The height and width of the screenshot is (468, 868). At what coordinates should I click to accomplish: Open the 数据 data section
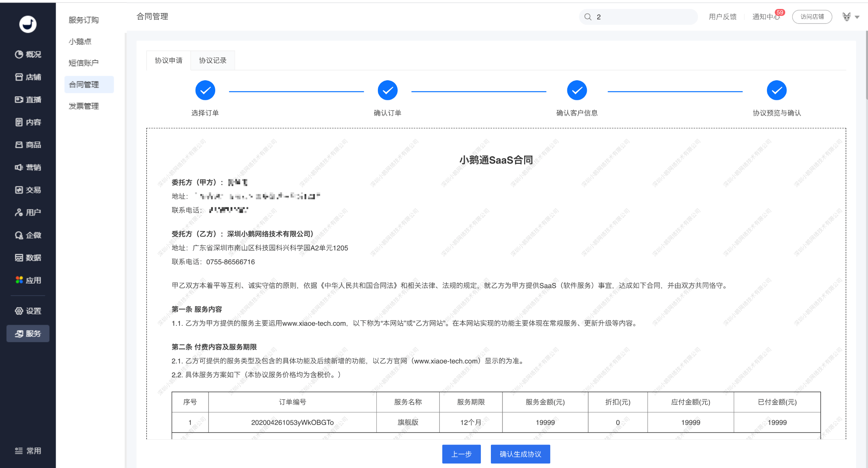28,258
